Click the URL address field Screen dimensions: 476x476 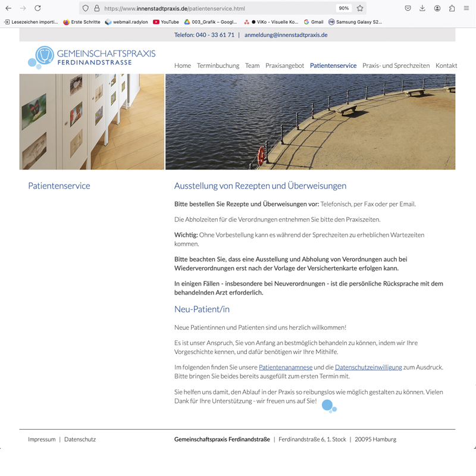214,8
